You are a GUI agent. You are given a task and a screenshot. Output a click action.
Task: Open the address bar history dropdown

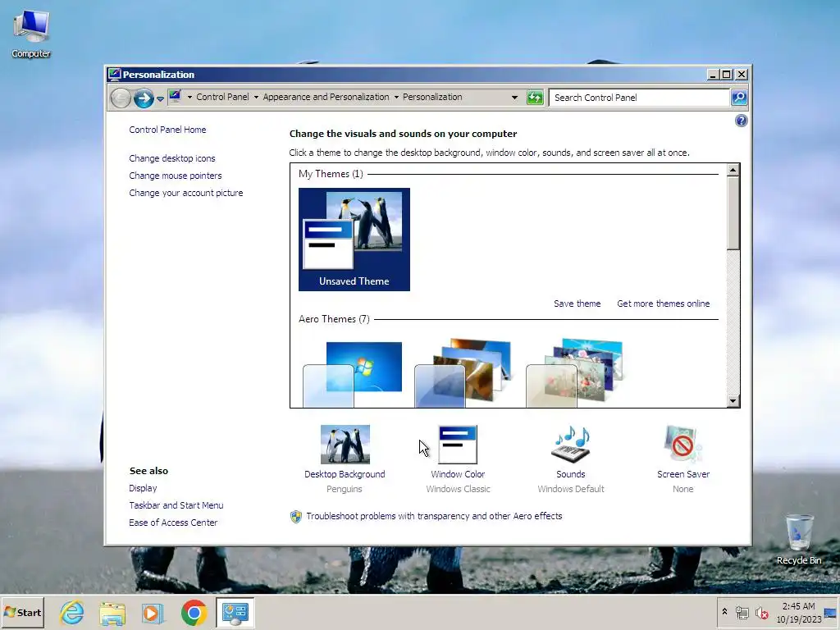pyautogui.click(x=514, y=98)
